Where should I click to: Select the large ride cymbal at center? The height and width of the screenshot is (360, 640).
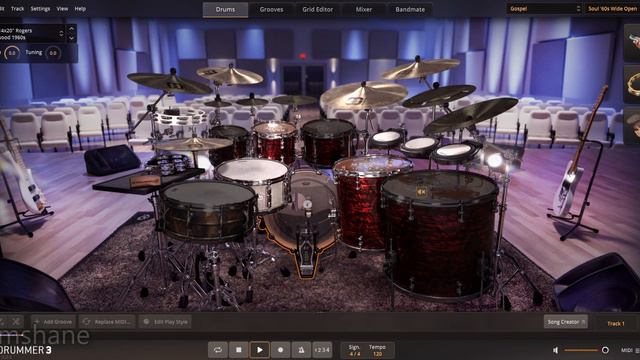pos(363,95)
